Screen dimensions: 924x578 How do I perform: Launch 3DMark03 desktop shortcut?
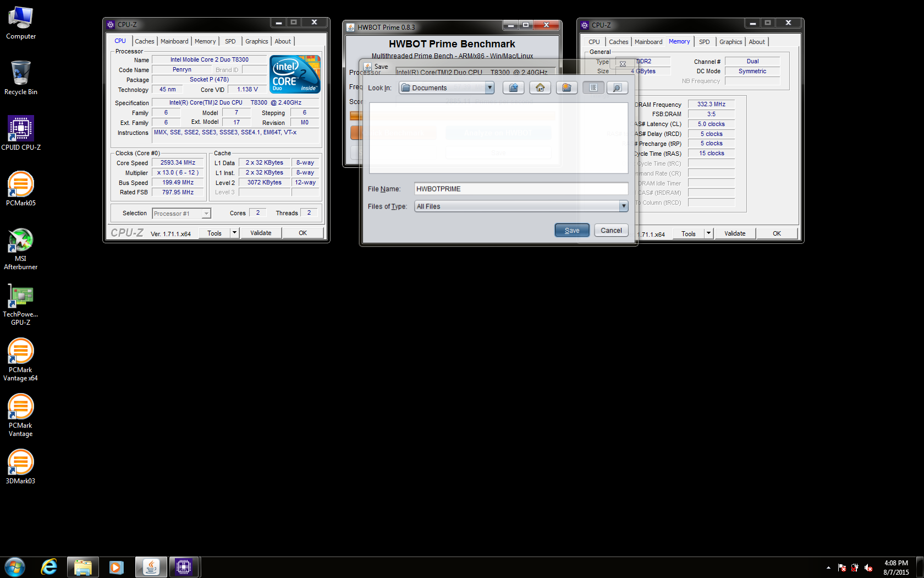[21, 467]
